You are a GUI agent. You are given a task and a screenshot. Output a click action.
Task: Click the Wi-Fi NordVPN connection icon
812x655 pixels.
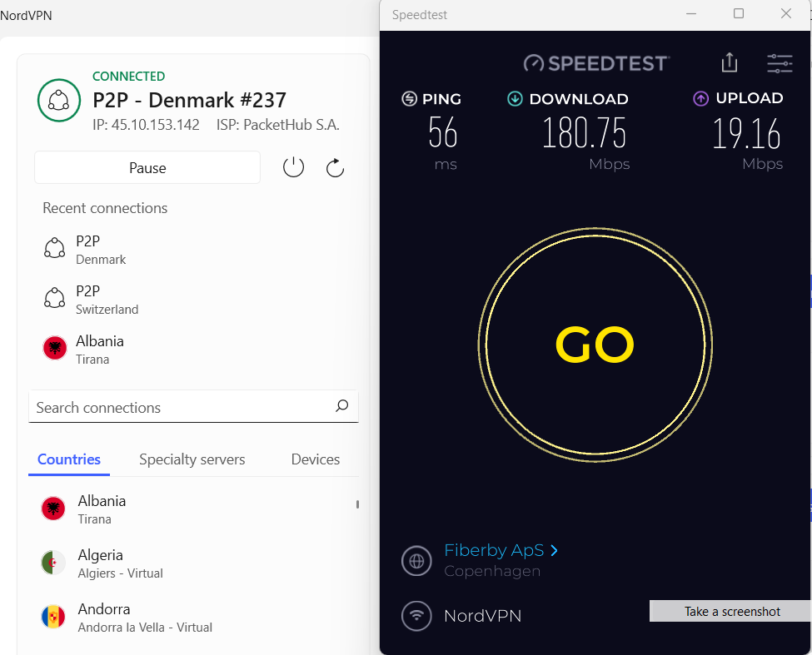tap(416, 616)
